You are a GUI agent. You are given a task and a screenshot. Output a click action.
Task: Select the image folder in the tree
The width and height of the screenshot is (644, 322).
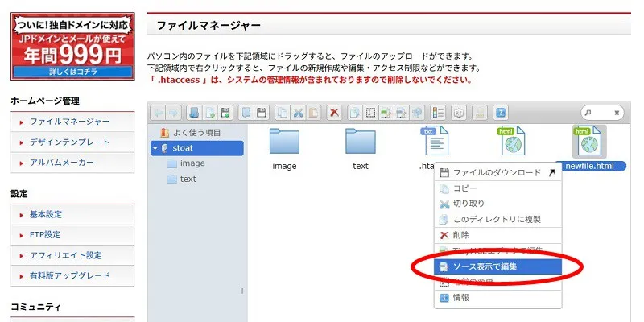pos(187,163)
